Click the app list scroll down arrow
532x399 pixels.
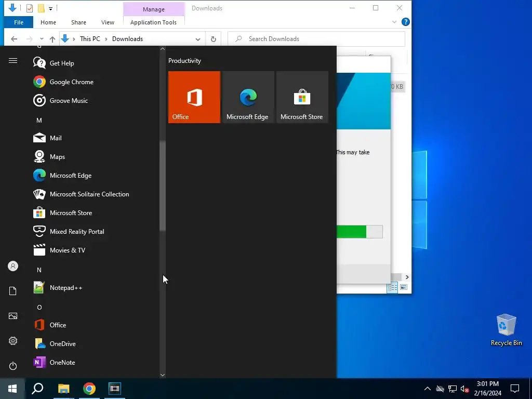pyautogui.click(x=163, y=375)
